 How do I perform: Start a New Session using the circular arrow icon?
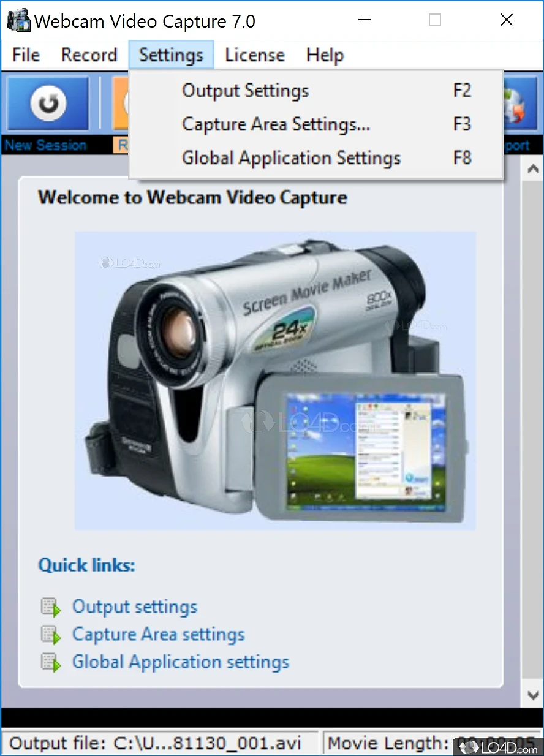pyautogui.click(x=47, y=103)
